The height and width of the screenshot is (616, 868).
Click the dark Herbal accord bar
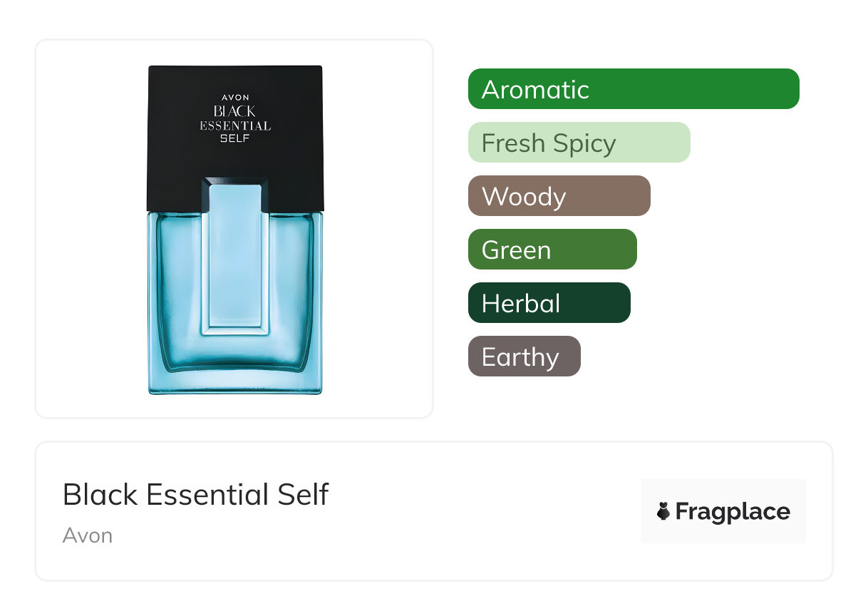[x=549, y=303]
